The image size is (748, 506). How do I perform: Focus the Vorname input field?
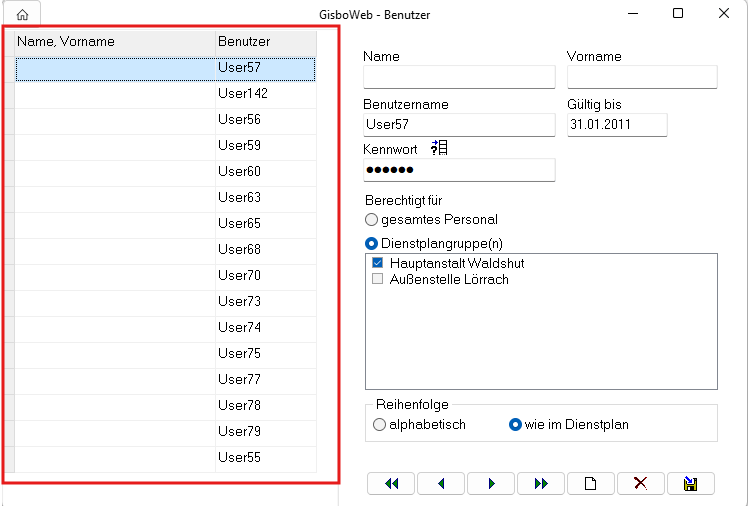point(642,77)
